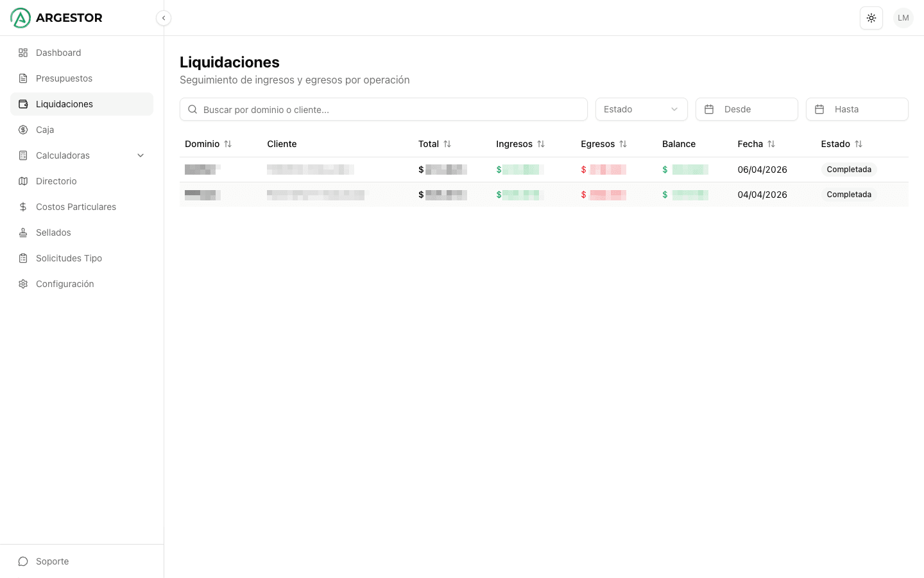
Task: Open the LM user avatar menu
Action: 903,18
